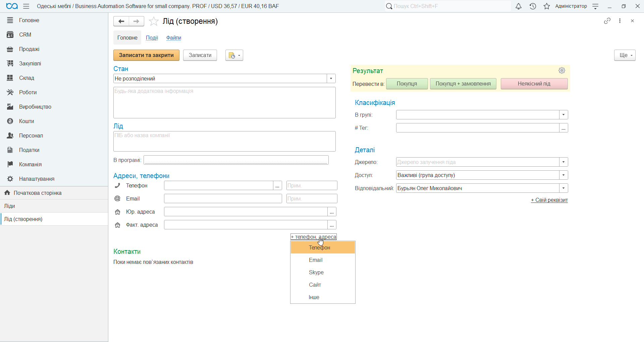Screen dimensions: 644x342
Task: Open the Закупівлі section
Action: (x=54, y=63)
